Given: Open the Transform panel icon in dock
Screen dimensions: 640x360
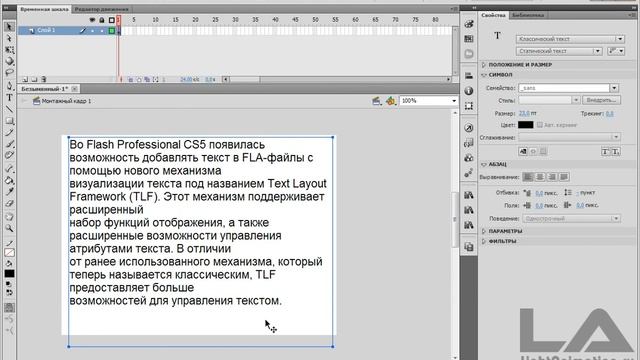Looking at the screenshot, I should click(x=469, y=106).
